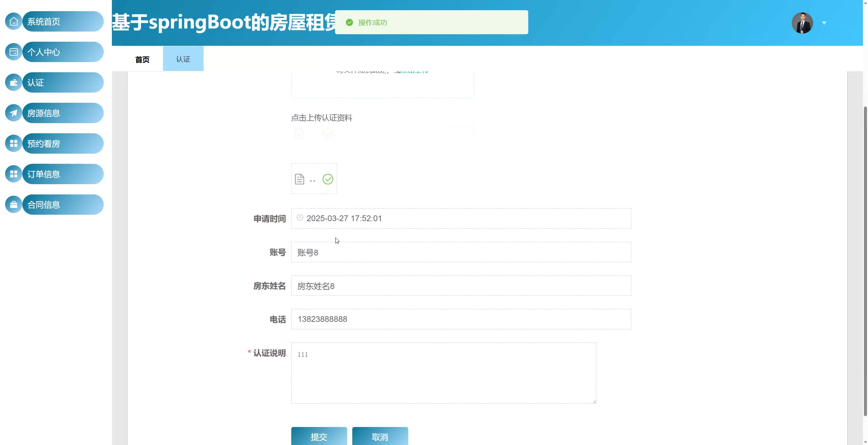Click the clock icon in 申请时间 field

pyautogui.click(x=300, y=218)
